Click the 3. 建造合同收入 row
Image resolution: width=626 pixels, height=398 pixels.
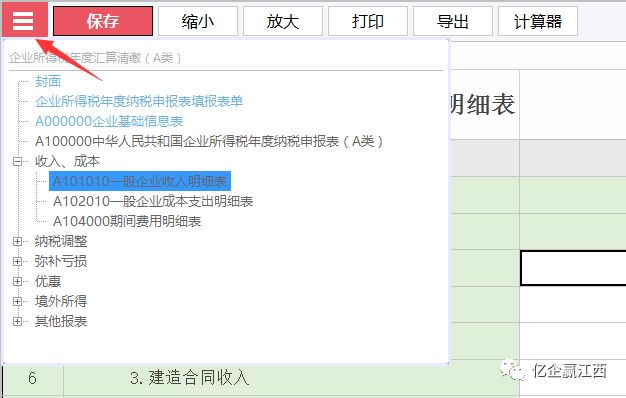click(190, 378)
